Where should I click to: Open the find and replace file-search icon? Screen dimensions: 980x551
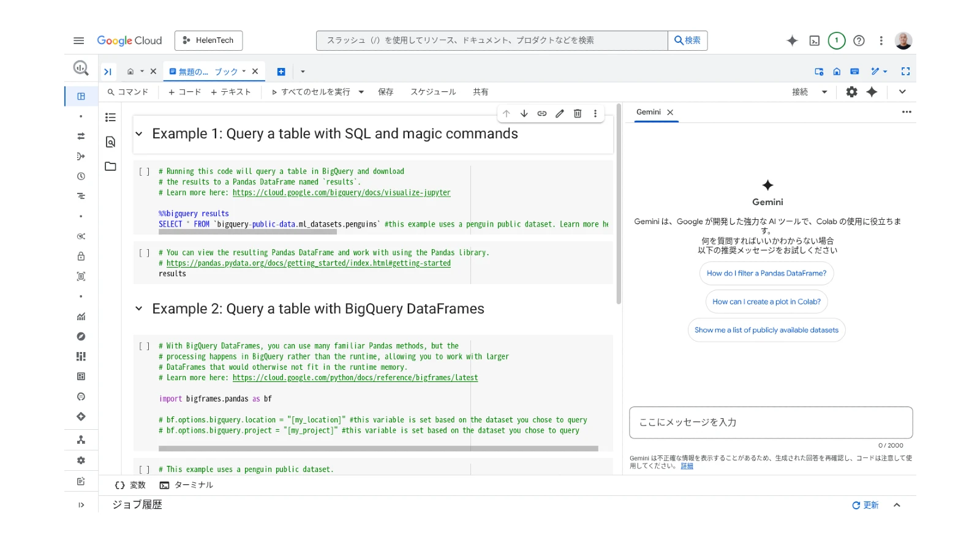[110, 142]
